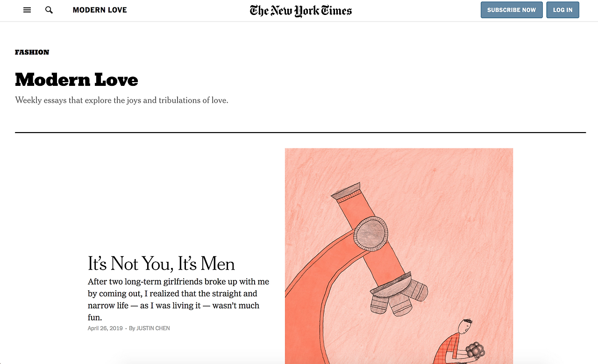The image size is (598, 364).
Task: Click the Modern Love page heading
Action: click(x=77, y=80)
